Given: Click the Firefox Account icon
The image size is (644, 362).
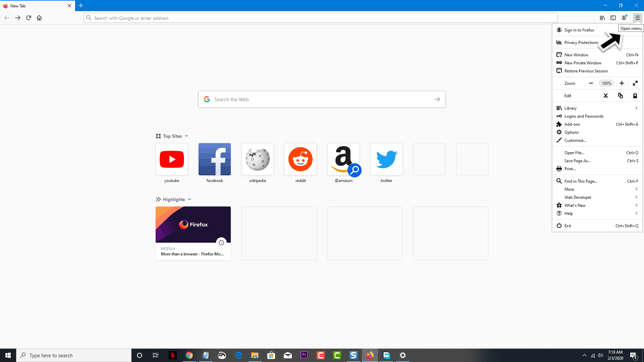Looking at the screenshot, I should click(x=625, y=18).
